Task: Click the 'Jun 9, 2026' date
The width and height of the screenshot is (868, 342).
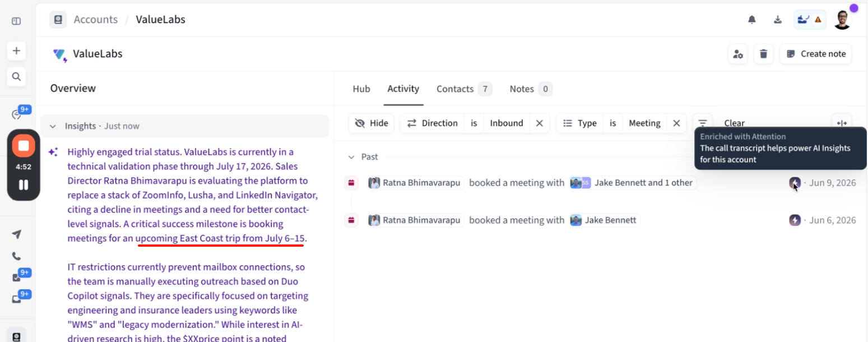Action: click(x=833, y=183)
